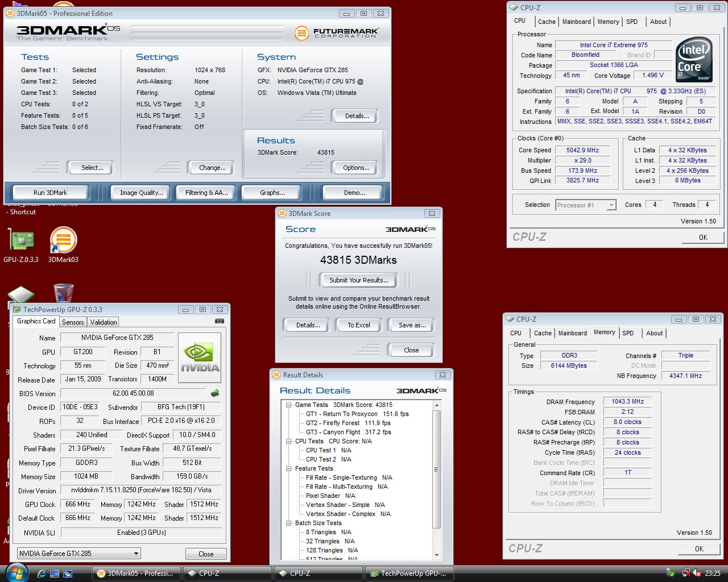728x582 pixels.
Task: Open the Mainboard tab in top CPU-Z
Action: click(x=577, y=22)
